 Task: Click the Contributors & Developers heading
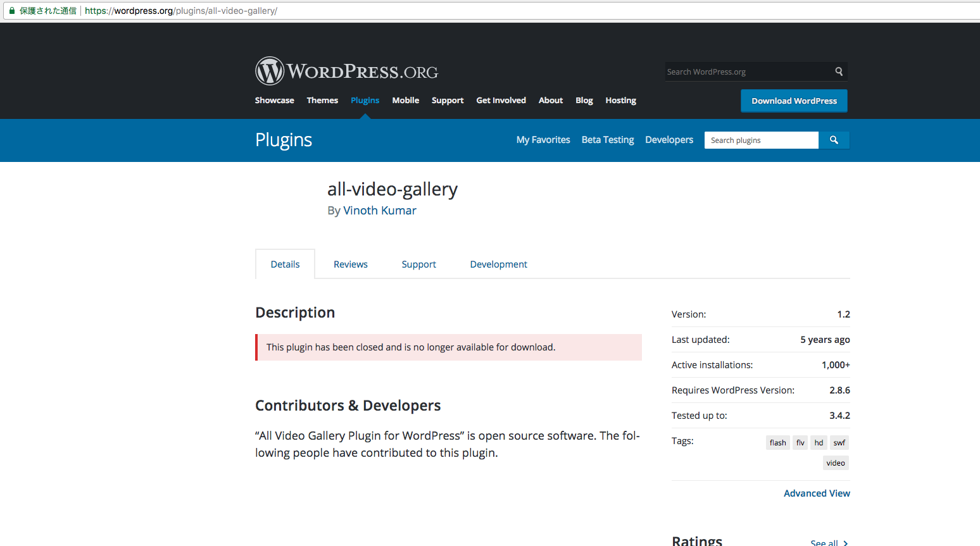pyautogui.click(x=348, y=406)
